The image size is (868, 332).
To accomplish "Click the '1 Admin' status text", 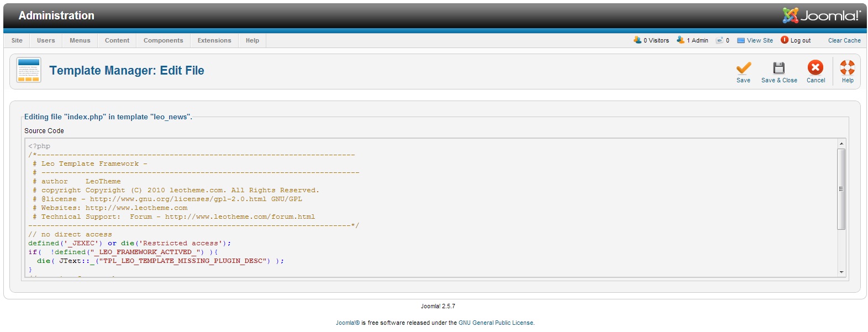I will (697, 40).
